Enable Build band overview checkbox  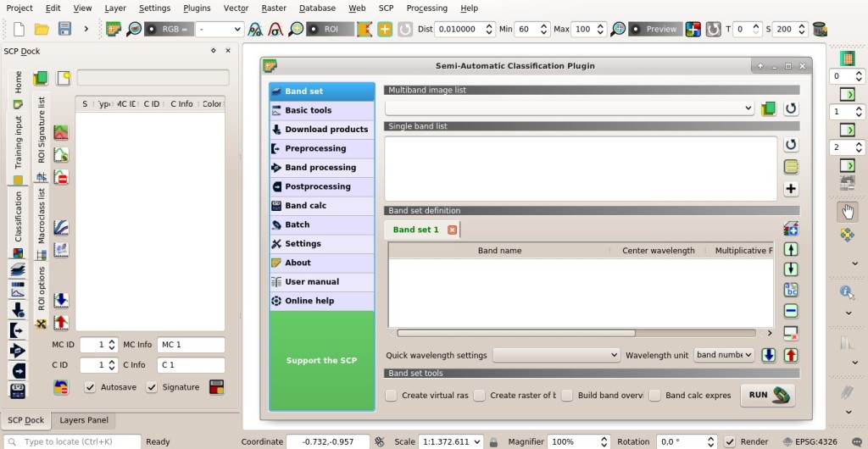[567, 396]
